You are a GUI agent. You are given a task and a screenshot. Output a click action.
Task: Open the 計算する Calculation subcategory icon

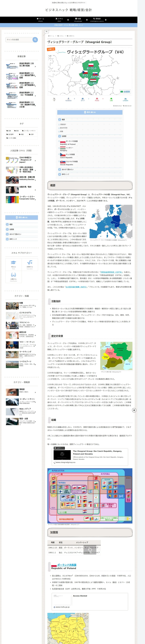[x=30, y=264]
